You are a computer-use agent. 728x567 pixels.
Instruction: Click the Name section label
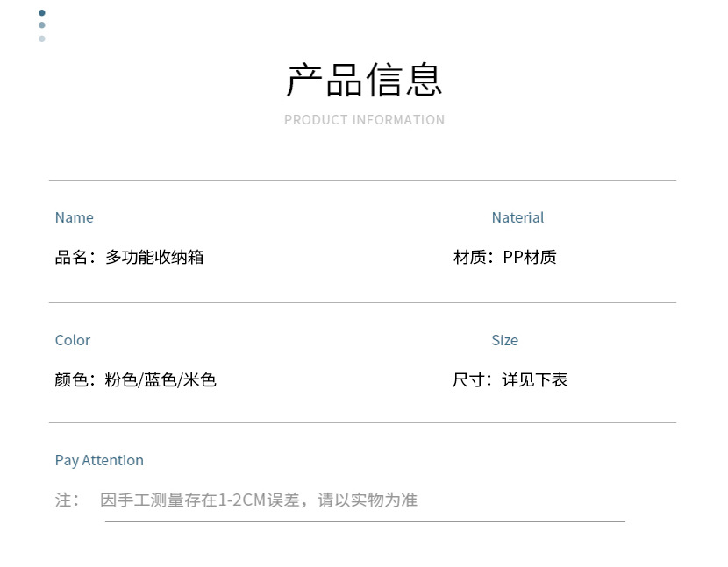click(x=74, y=217)
